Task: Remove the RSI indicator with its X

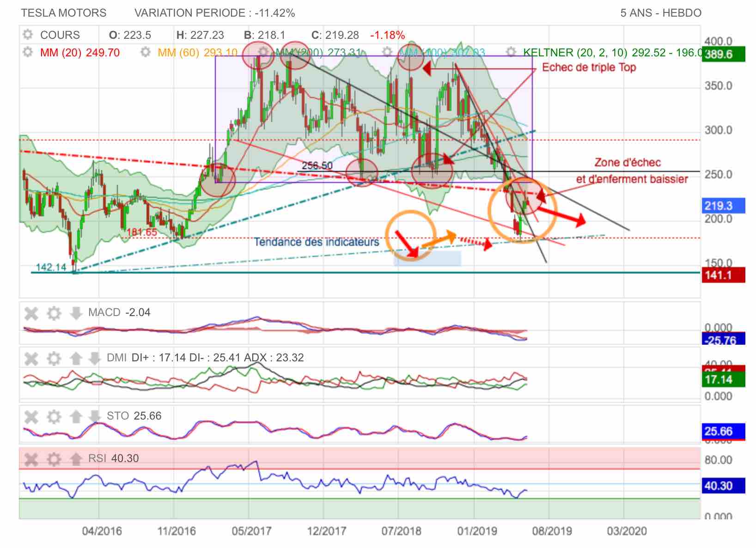Action: [x=31, y=459]
